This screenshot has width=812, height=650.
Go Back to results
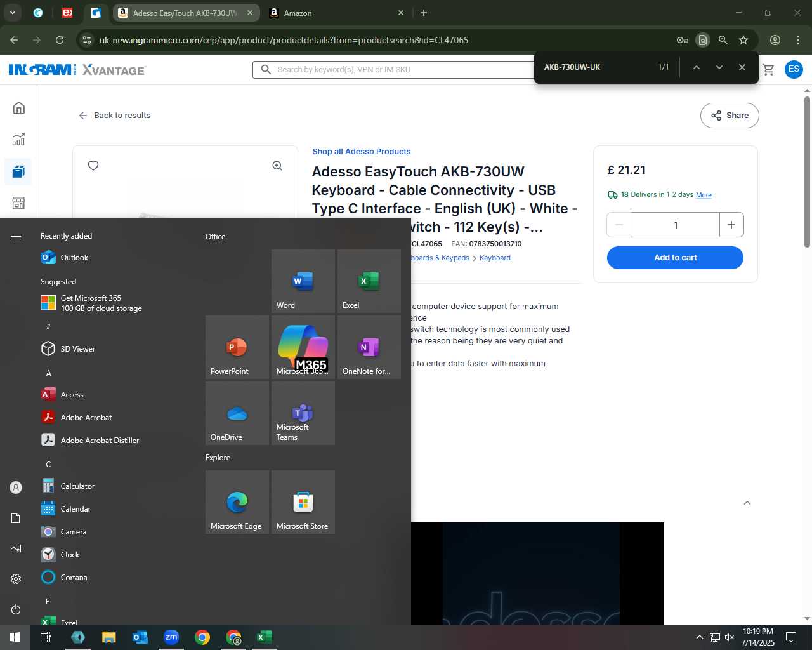(115, 116)
